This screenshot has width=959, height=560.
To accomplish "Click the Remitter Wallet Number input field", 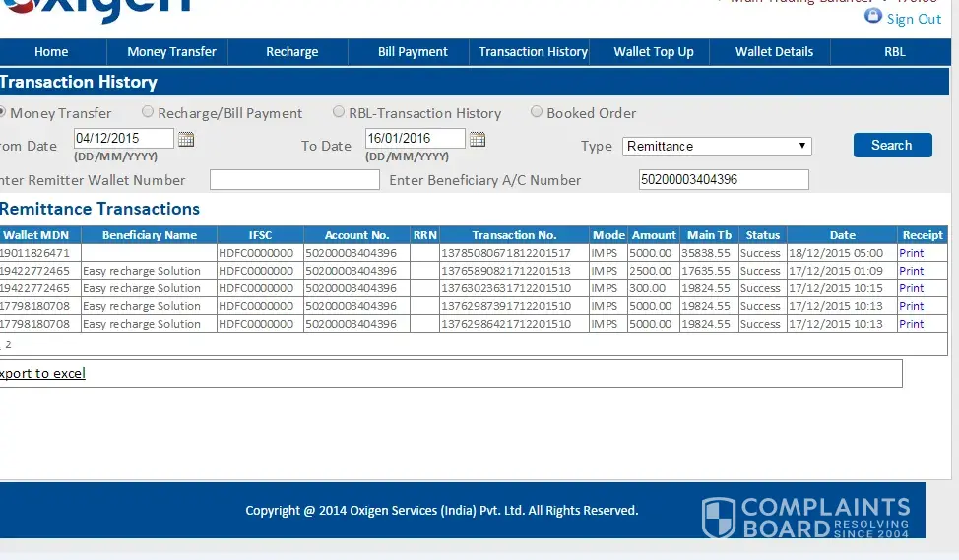I will [x=294, y=180].
